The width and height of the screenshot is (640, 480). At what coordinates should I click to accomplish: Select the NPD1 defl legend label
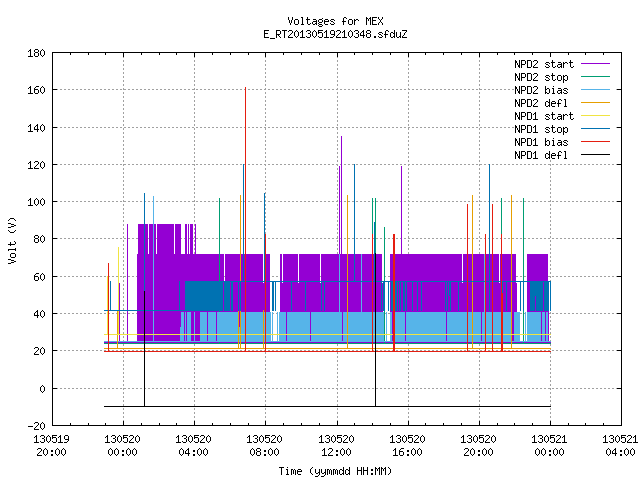[541, 155]
